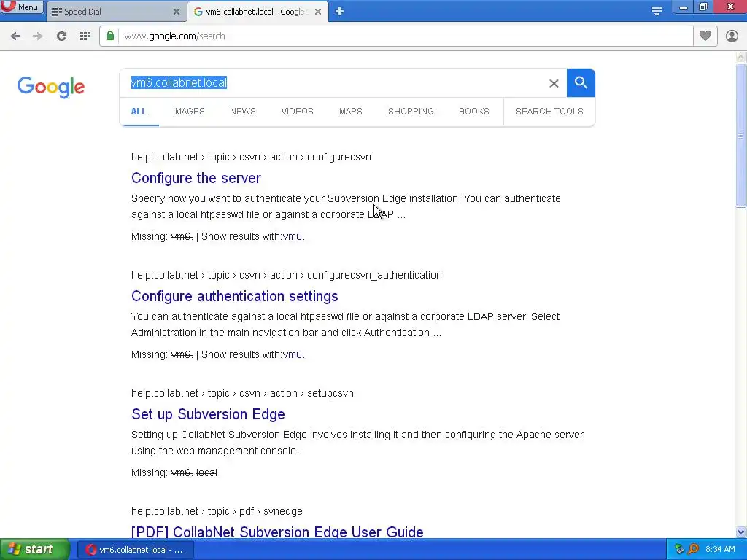The image size is (747, 560).
Task: Close the vm6.collabnet.local Google tab
Action: [318, 12]
